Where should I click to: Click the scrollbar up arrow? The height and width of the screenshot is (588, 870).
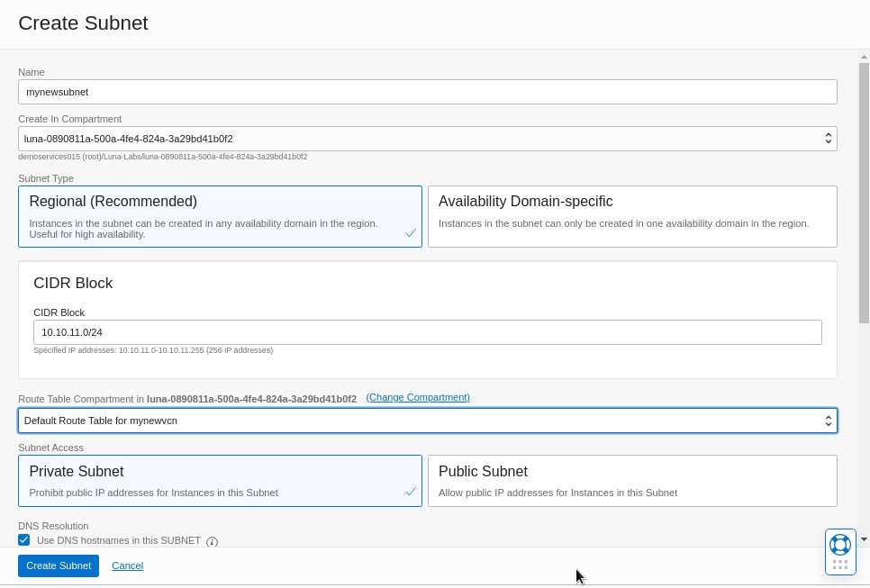(x=863, y=56)
